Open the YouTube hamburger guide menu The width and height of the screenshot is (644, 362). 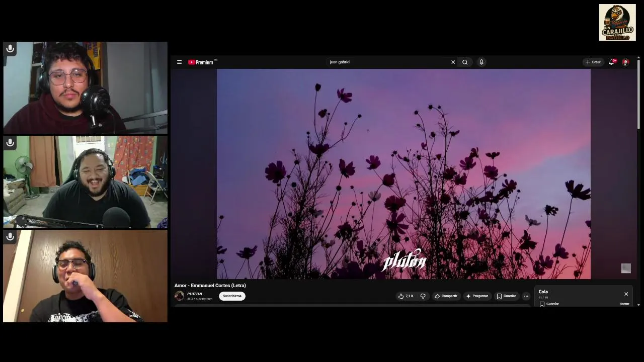(x=179, y=62)
